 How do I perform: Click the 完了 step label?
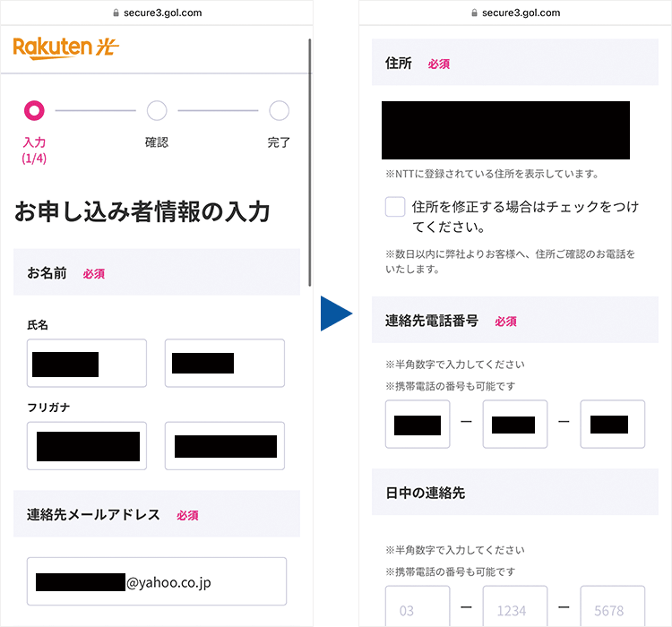pos(279,142)
